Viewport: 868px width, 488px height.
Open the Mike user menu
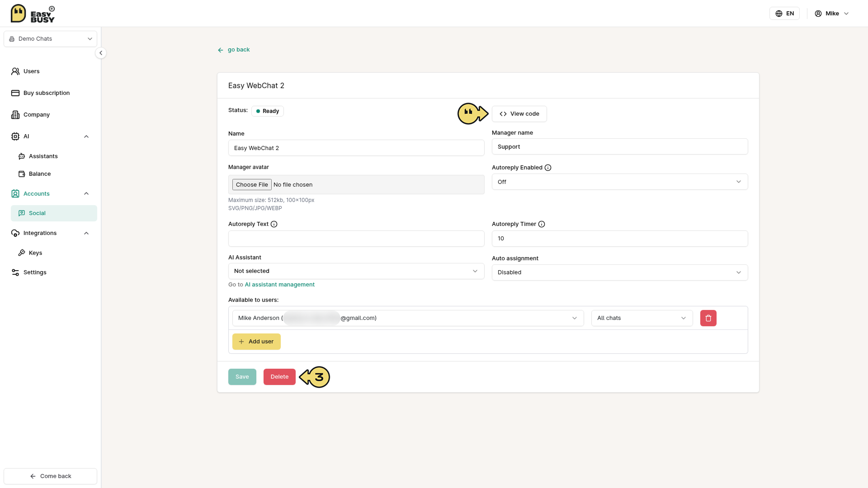(x=831, y=14)
